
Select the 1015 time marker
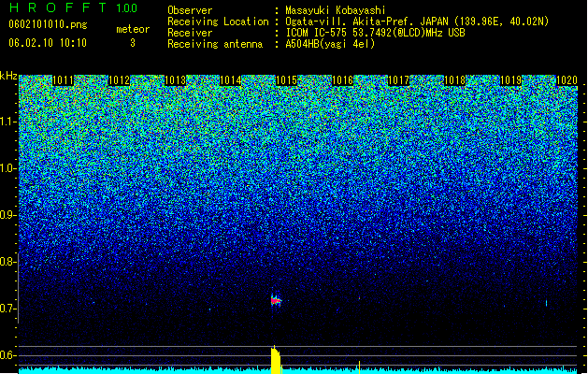pos(286,80)
